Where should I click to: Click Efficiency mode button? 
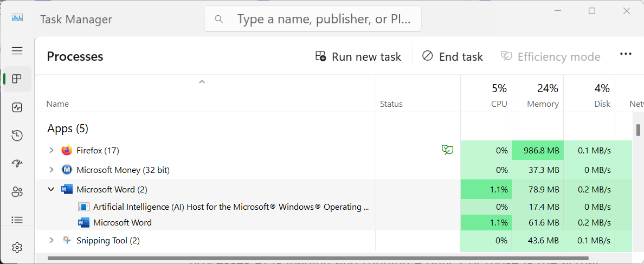pos(551,56)
